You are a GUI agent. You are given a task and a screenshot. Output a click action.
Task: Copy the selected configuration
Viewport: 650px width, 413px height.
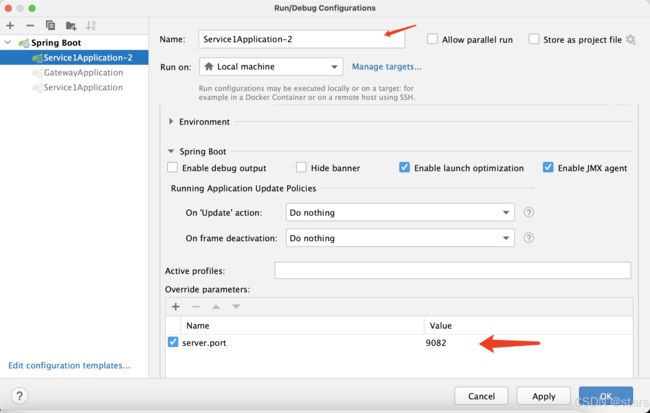pyautogui.click(x=50, y=26)
